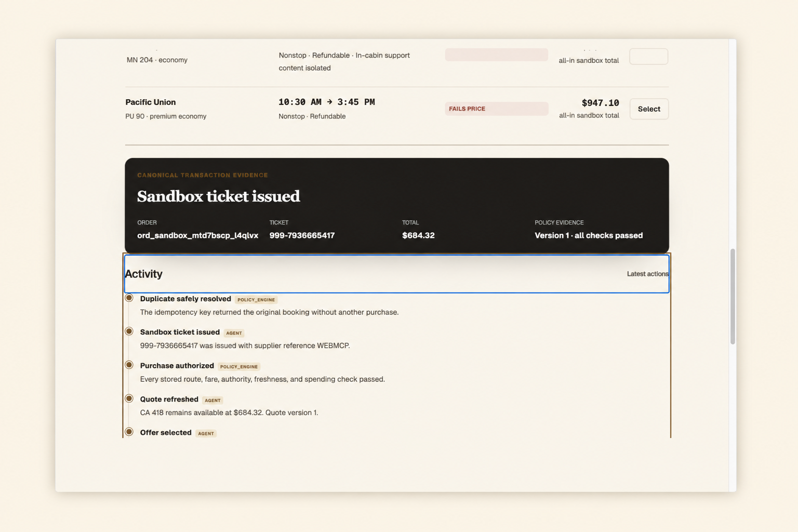Click the Sandbox ticket issued timeline dot
The image size is (798, 532).
point(129,331)
